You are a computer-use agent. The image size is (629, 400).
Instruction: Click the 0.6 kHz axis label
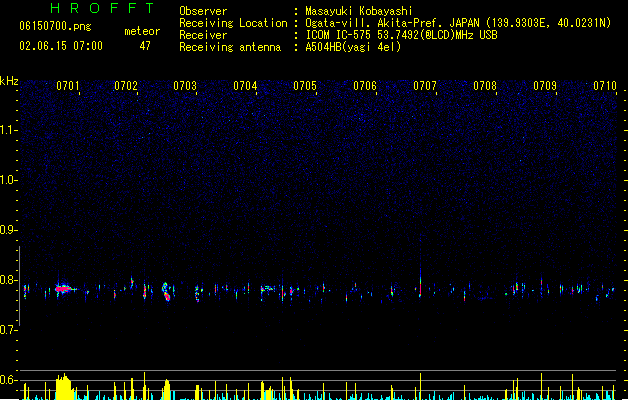pos(9,380)
